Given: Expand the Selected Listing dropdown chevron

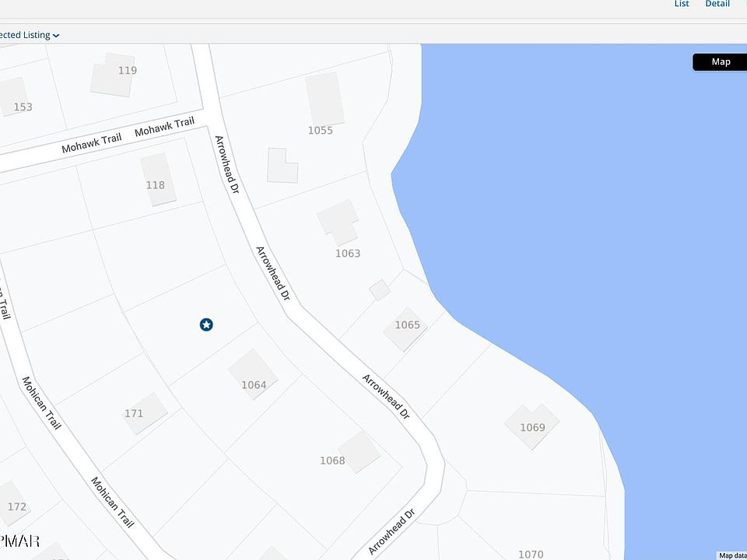Looking at the screenshot, I should click(56, 36).
